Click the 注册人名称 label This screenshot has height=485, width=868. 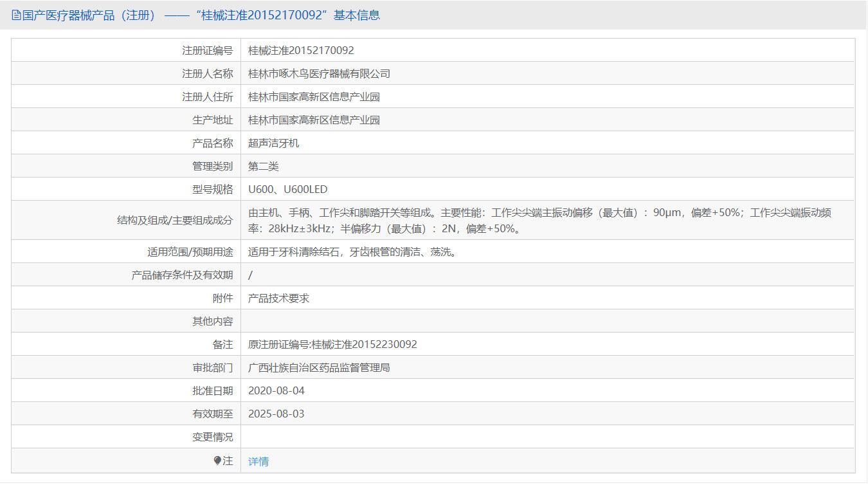(x=207, y=73)
